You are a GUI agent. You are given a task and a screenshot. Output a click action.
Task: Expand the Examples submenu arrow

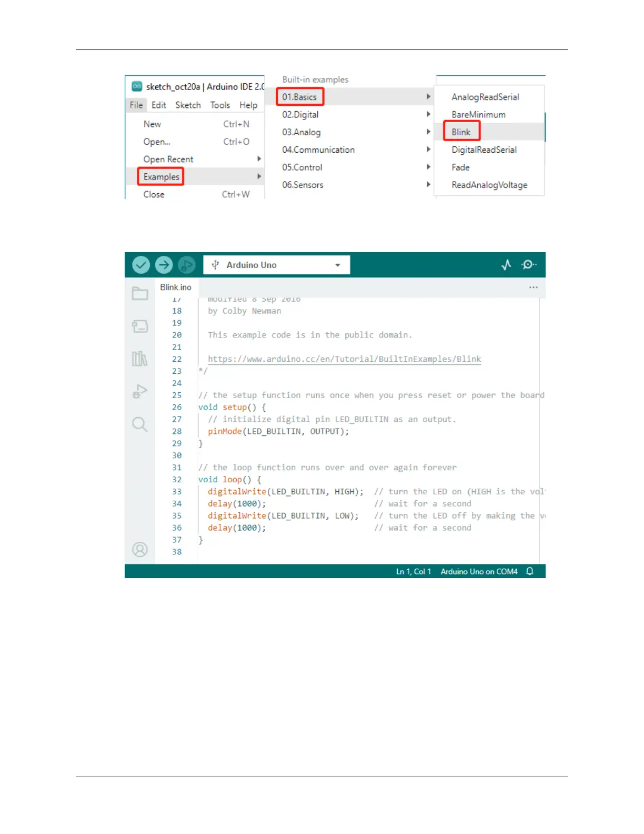tap(259, 176)
